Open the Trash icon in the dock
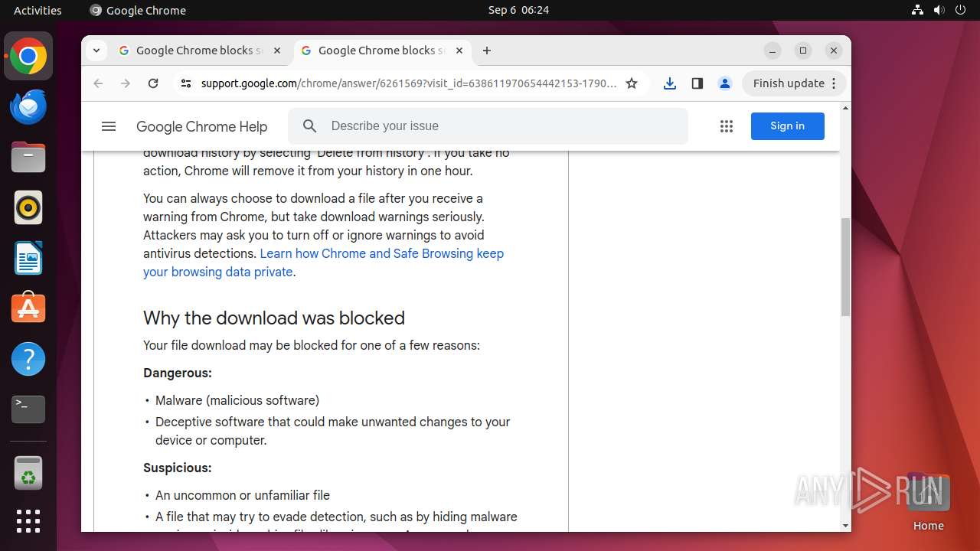The height and width of the screenshot is (551, 980). tap(28, 473)
